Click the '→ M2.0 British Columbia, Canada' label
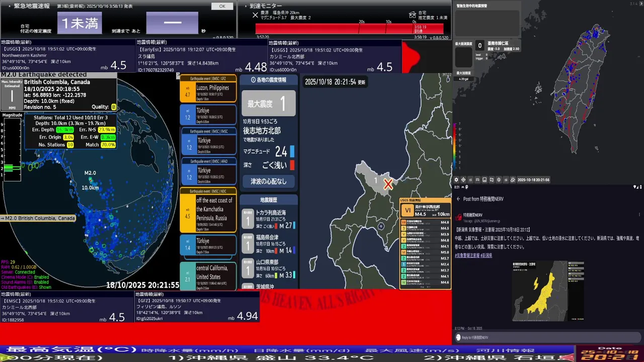The width and height of the screenshot is (644, 362). (x=38, y=218)
